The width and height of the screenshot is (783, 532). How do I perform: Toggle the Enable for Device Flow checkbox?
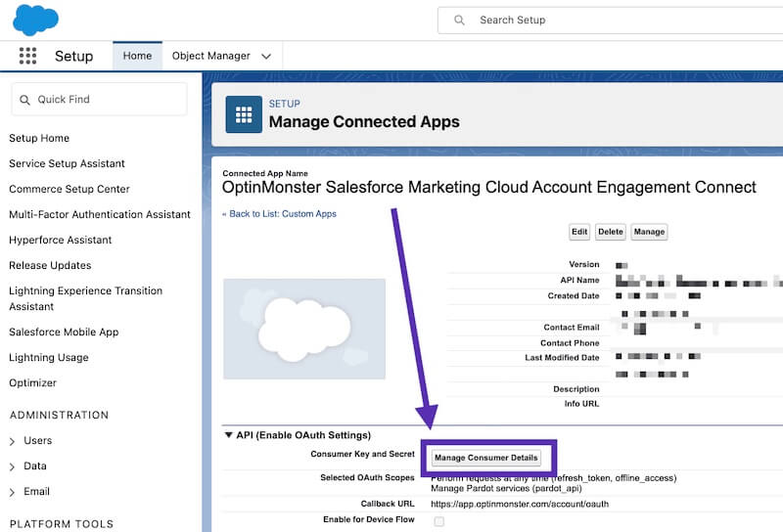click(x=438, y=521)
